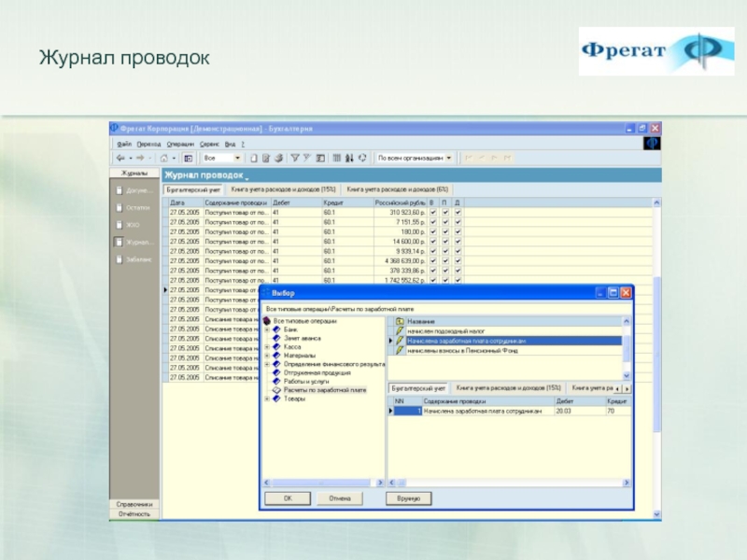Open the Остатки item in the sidebar

pyautogui.click(x=134, y=207)
